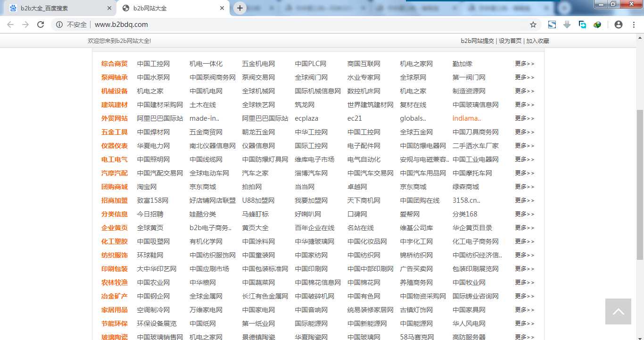The width and height of the screenshot is (644, 340).
Task: Close the b2b网站大全 tab
Action: (223, 8)
